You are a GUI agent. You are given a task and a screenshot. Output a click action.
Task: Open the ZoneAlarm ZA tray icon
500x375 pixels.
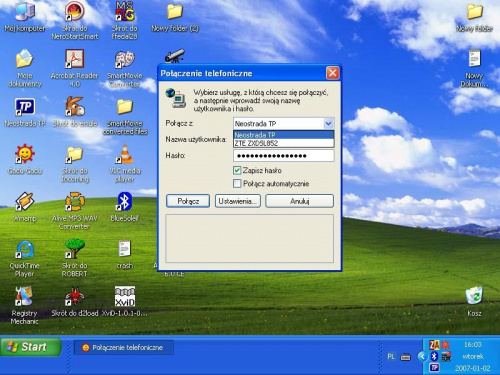434,345
